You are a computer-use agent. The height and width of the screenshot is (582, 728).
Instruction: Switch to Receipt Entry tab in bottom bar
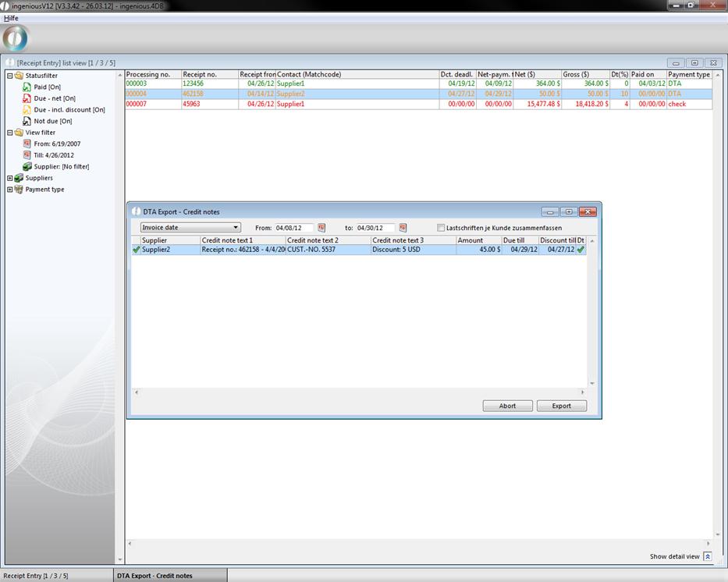click(x=36, y=576)
